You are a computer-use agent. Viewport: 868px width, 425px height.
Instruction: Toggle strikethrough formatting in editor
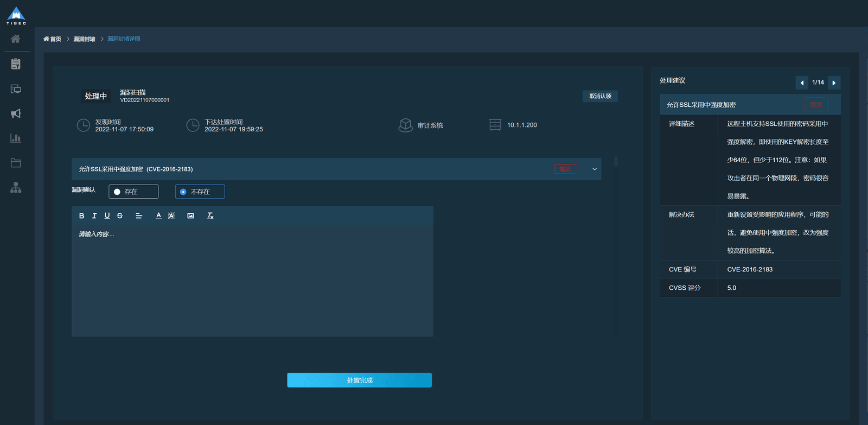click(x=120, y=215)
